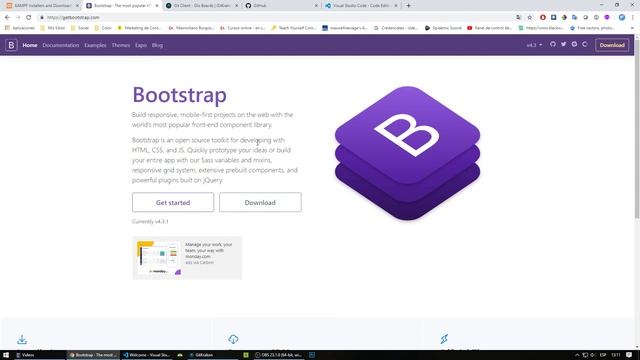Open the Marketing de Cont... bookmark
Screen dimensions: 640x360
coord(139,28)
